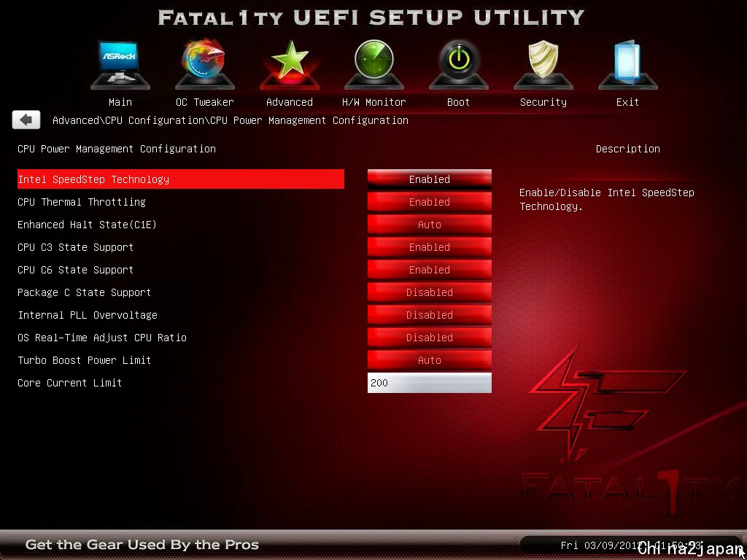The width and height of the screenshot is (747, 560).
Task: Switch to the Boot tab label
Action: click(458, 102)
